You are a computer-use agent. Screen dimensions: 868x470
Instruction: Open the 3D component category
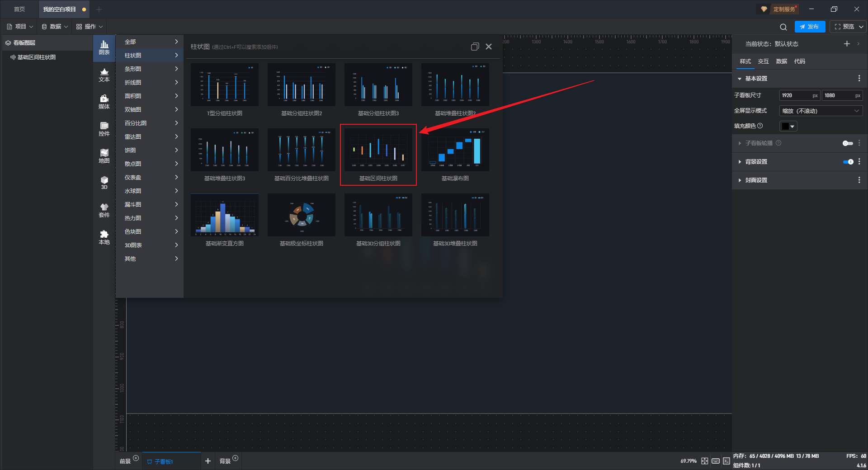[x=104, y=183]
